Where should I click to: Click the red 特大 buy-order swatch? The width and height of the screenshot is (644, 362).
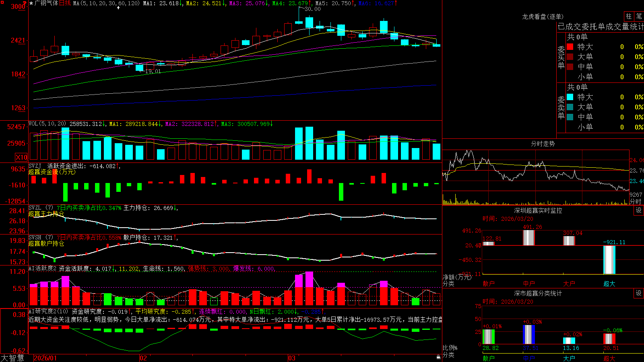pyautogui.click(x=570, y=47)
